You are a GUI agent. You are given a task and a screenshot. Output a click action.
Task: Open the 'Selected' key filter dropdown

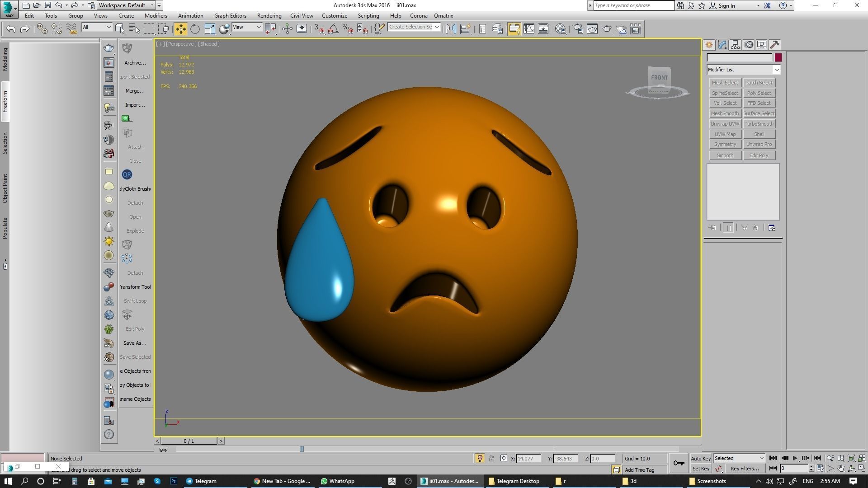[739, 458]
